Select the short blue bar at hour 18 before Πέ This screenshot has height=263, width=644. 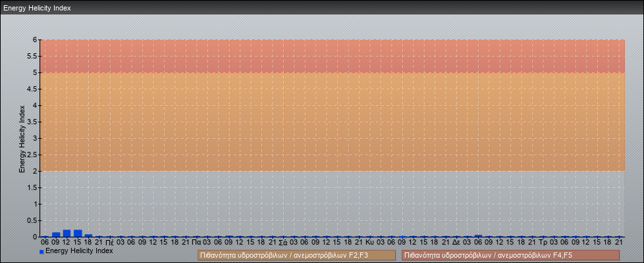[88, 235]
